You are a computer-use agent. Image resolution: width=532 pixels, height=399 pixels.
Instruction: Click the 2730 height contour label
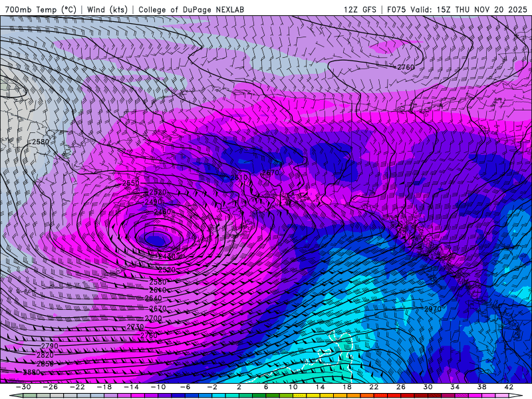(136, 327)
